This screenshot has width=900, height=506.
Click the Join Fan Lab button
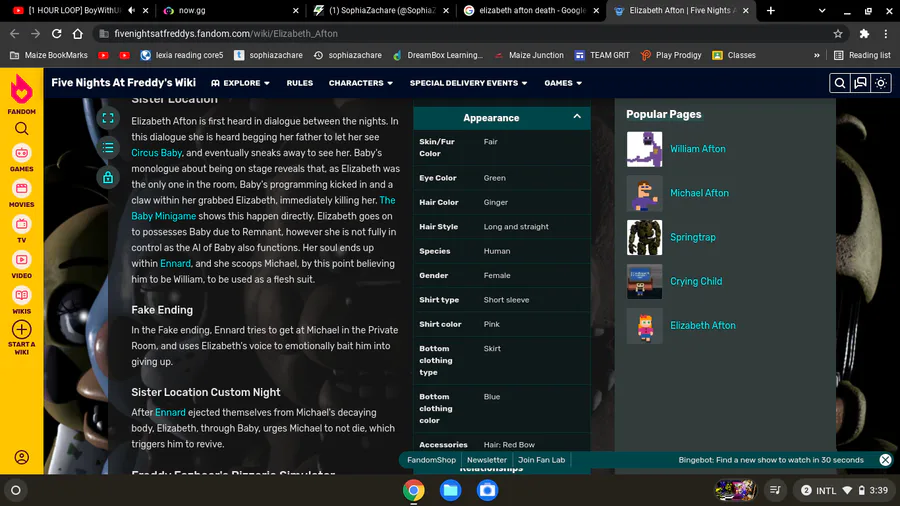(541, 460)
